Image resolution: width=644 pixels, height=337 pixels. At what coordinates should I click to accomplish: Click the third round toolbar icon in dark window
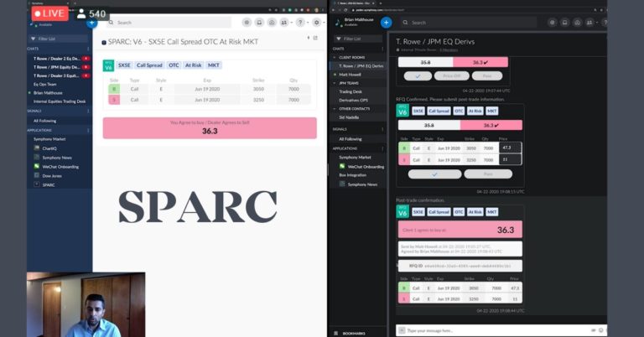click(577, 23)
